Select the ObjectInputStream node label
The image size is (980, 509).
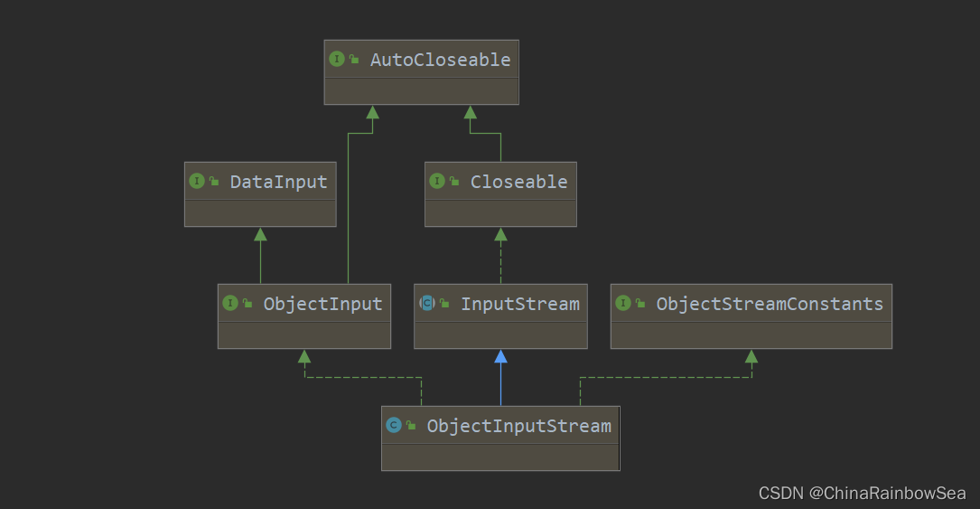(518, 426)
